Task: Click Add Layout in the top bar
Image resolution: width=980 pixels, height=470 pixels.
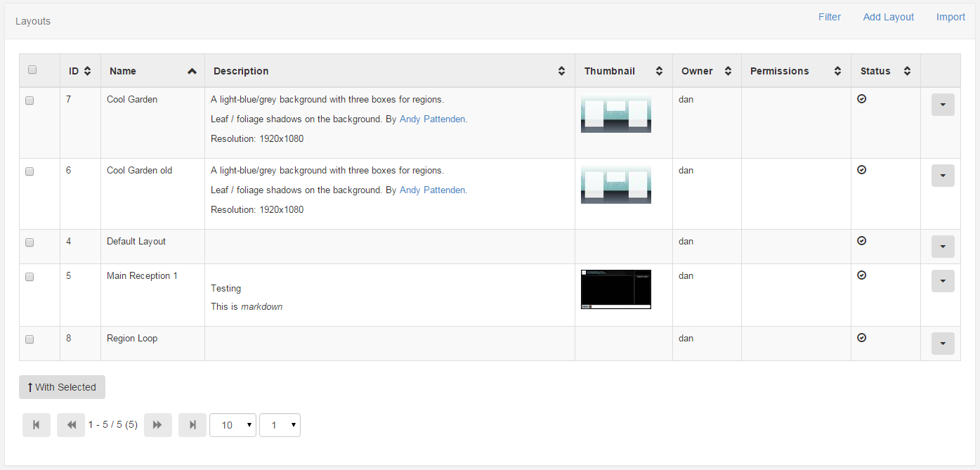Action: pyautogui.click(x=889, y=17)
